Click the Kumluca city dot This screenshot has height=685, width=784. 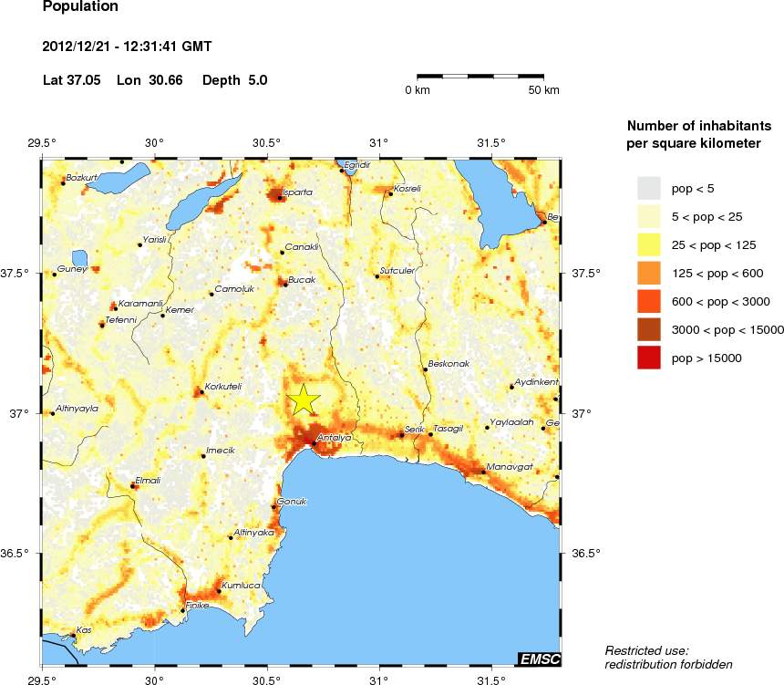[219, 591]
